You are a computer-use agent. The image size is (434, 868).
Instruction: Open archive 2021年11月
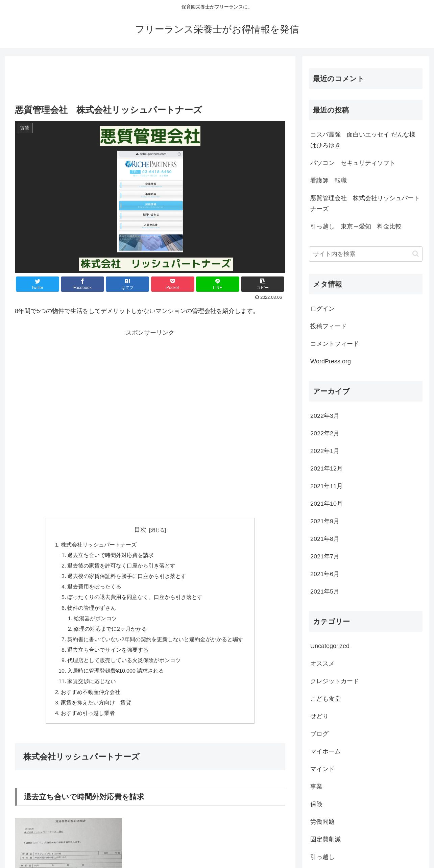pyautogui.click(x=326, y=486)
